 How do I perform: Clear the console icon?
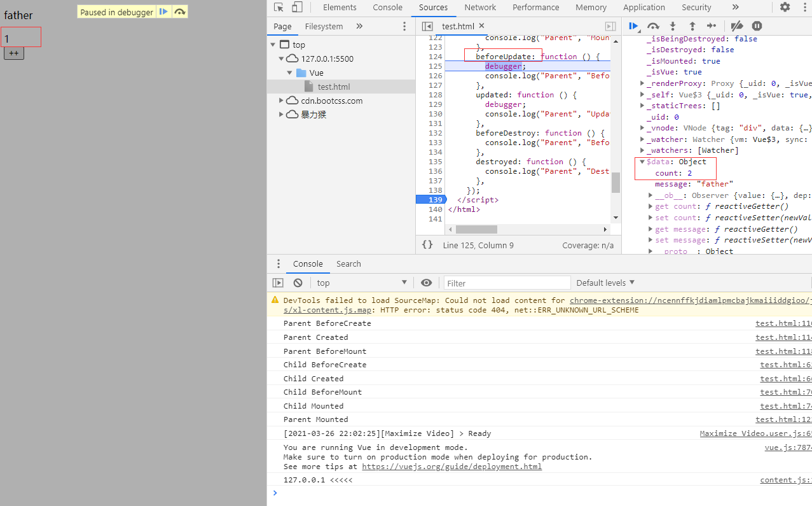point(298,283)
